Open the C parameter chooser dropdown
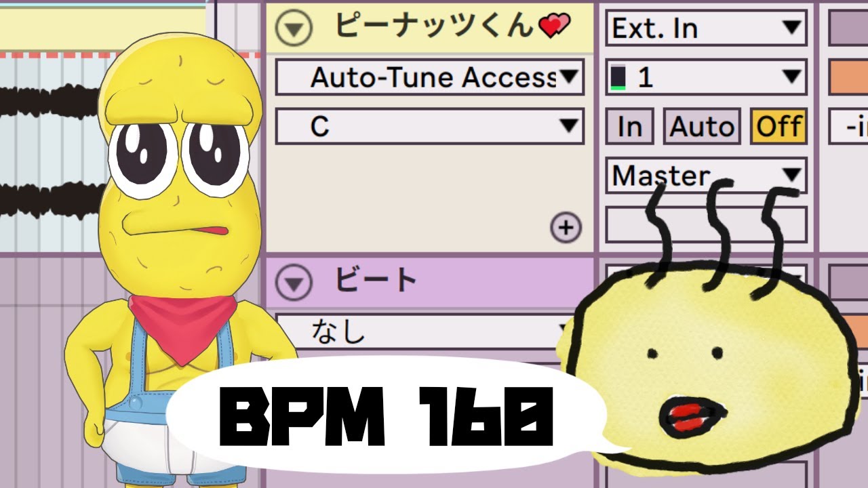868x488 pixels. (x=429, y=127)
